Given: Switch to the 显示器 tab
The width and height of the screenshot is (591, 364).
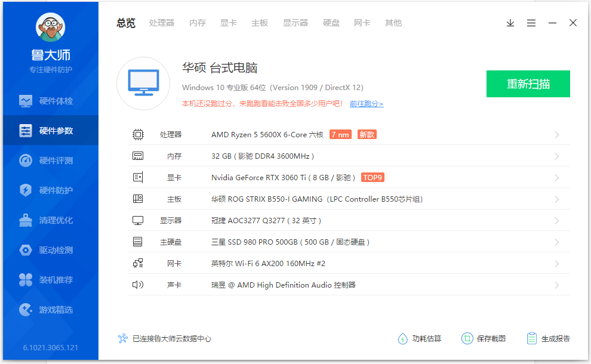Looking at the screenshot, I should (295, 23).
